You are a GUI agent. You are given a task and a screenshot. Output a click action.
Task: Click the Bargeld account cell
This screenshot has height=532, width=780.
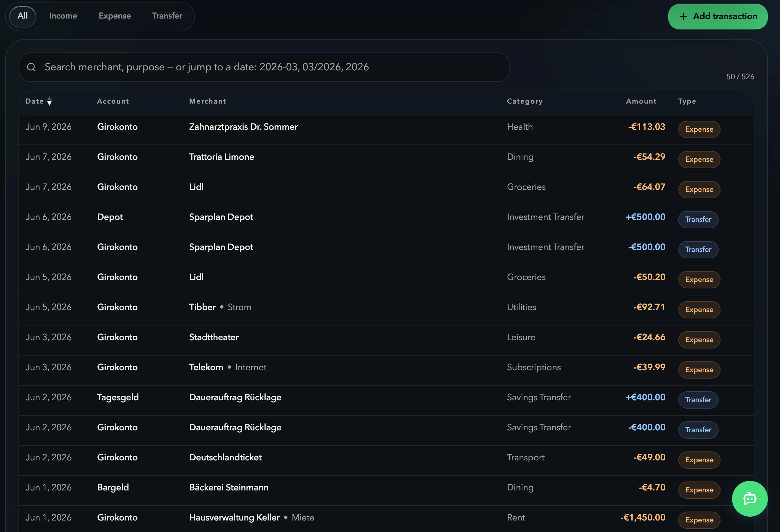coord(113,487)
